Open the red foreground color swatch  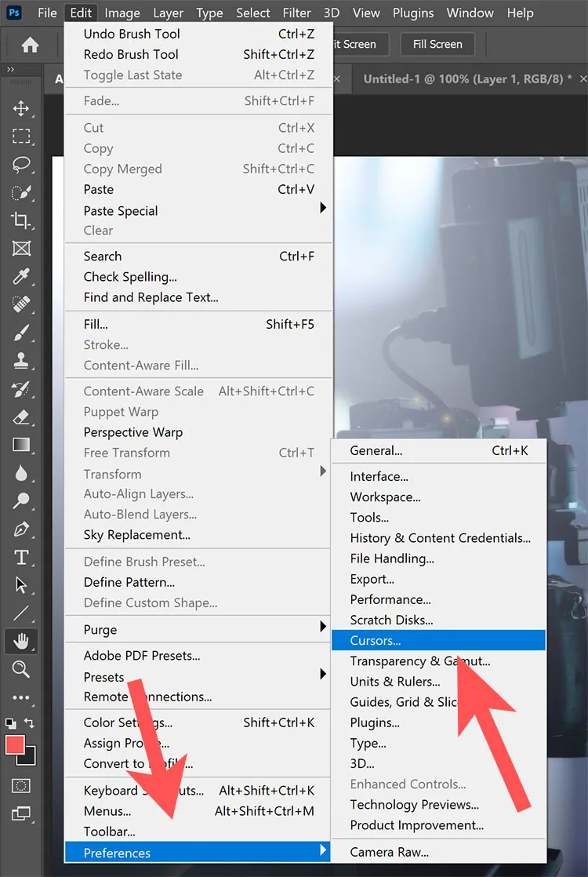click(15, 744)
